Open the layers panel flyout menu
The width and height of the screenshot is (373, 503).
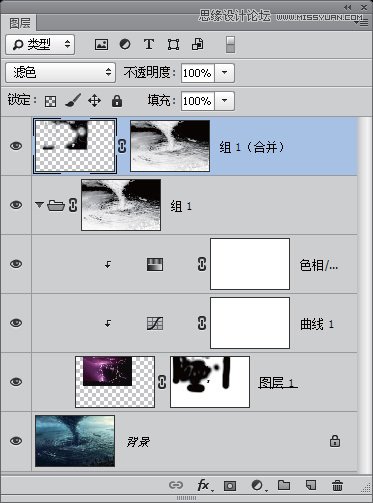(361, 23)
